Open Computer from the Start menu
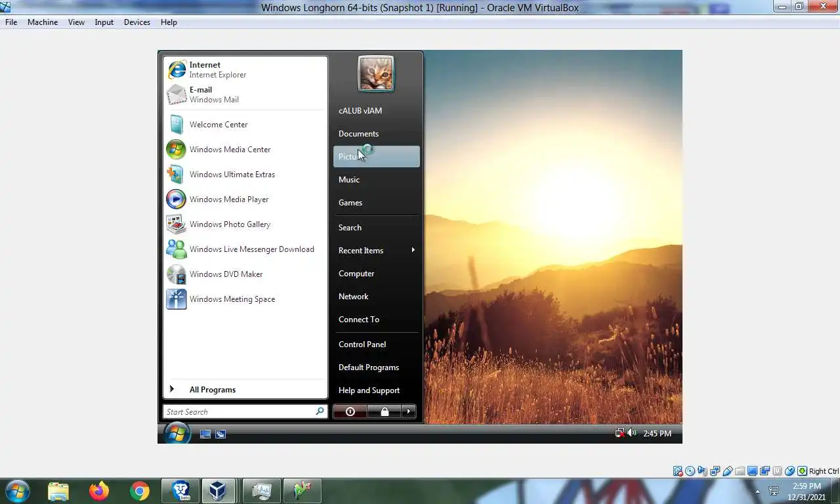This screenshot has height=504, width=840. [377, 274]
